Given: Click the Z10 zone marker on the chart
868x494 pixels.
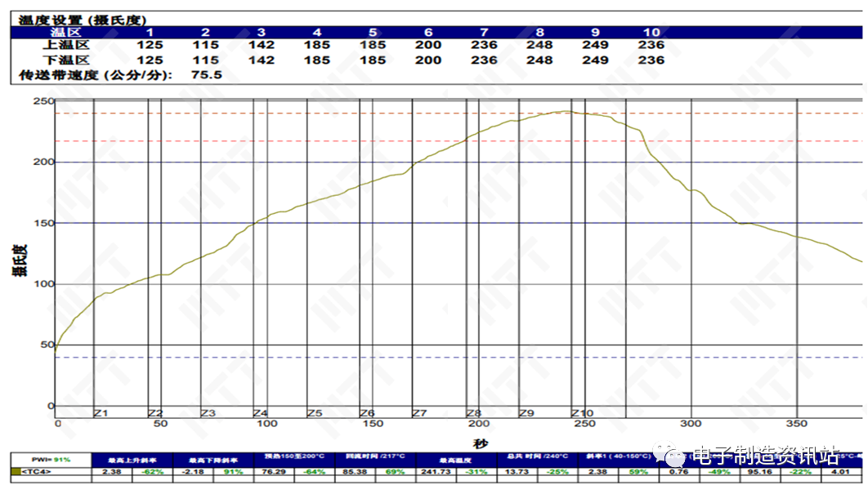Looking at the screenshot, I should [x=582, y=413].
